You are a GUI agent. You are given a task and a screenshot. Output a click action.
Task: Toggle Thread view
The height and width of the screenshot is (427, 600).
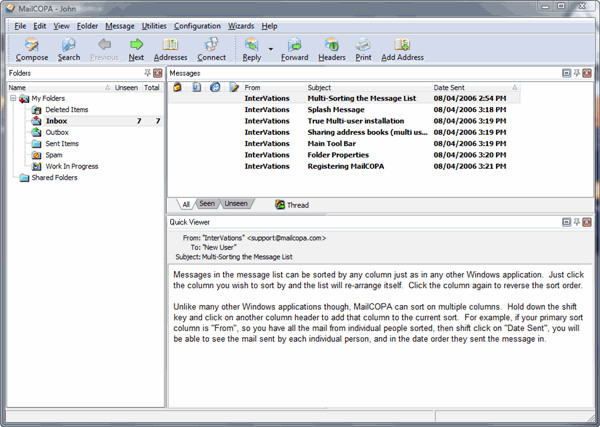click(292, 205)
